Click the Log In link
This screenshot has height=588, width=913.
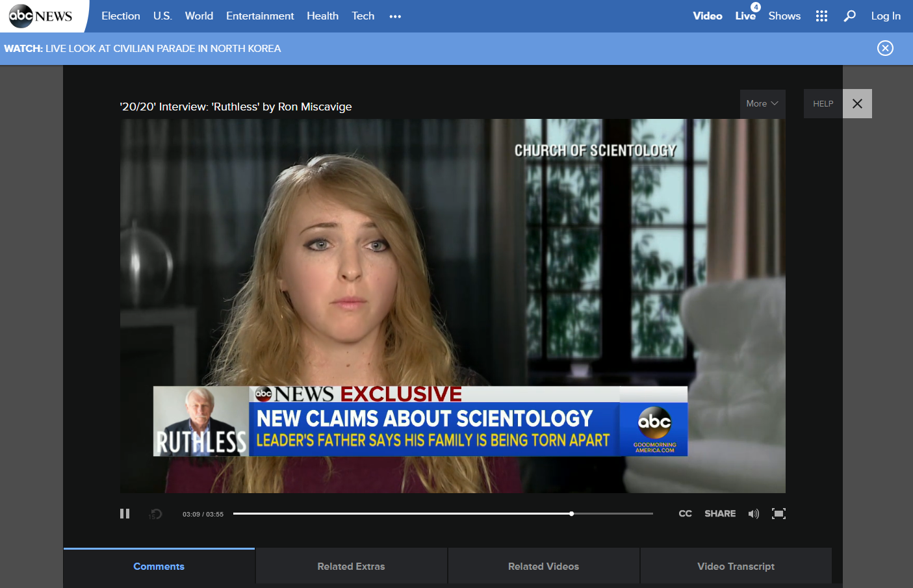pyautogui.click(x=886, y=16)
